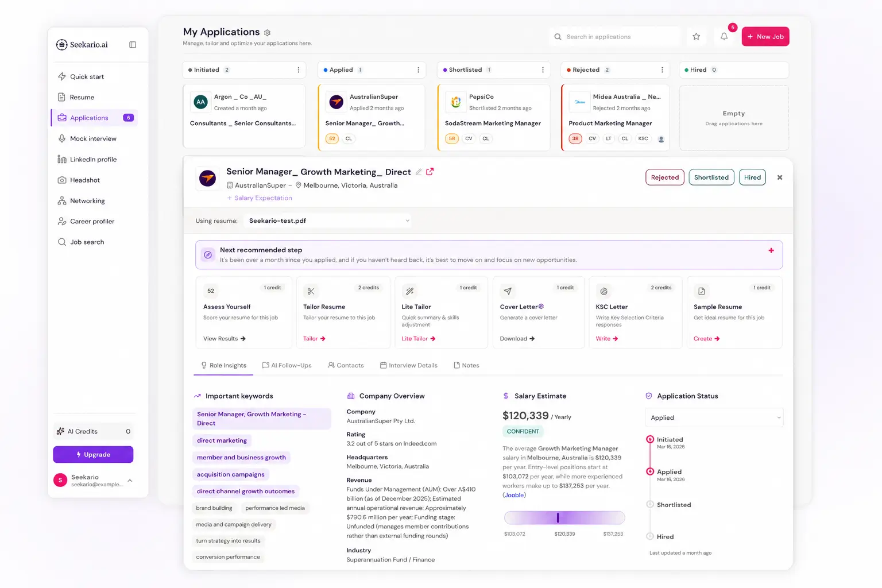Viewport: 882px width, 588px height.
Task: Click Lite Tailor magic wand icon
Action: 409,291
